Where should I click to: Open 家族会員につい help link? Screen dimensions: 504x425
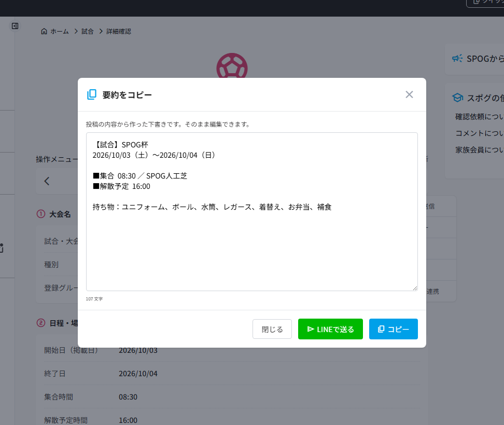click(479, 150)
